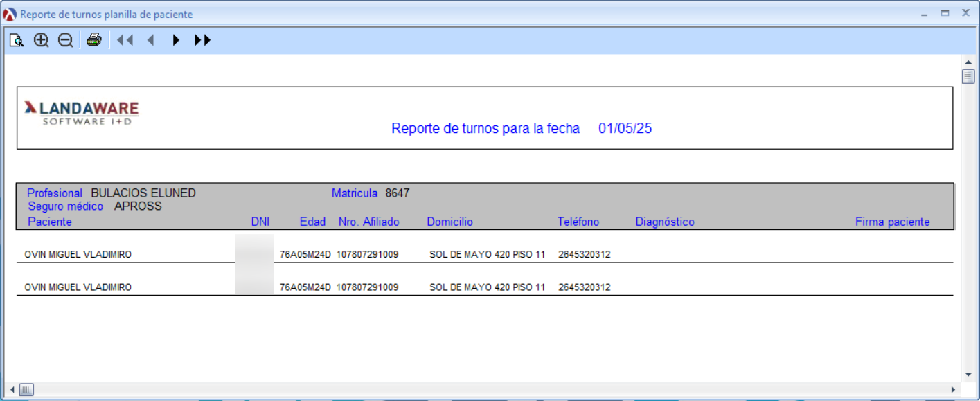Go to the next page
This screenshot has width=980, height=401.
(x=176, y=40)
